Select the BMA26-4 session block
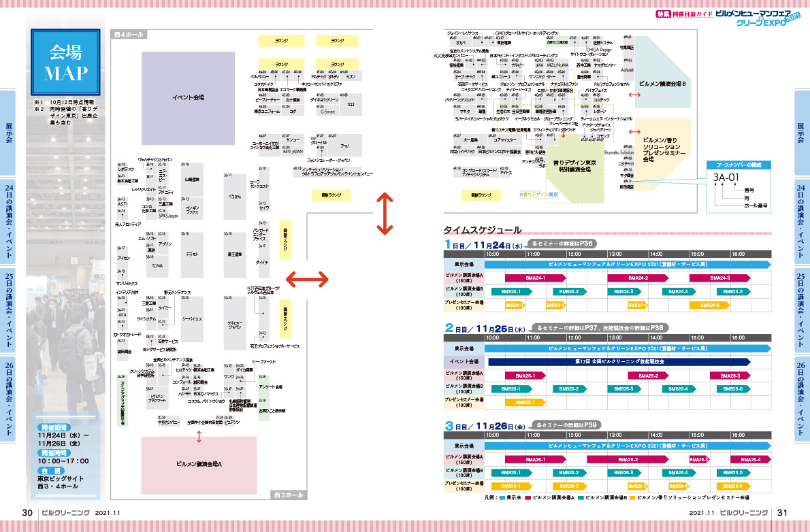The width and height of the screenshot is (810, 532). coord(751,459)
